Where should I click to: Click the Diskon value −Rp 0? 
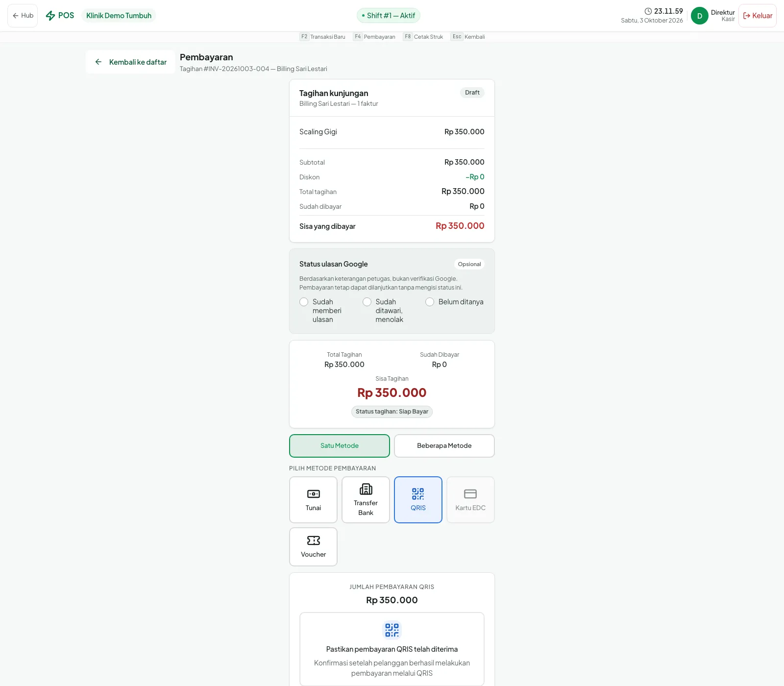[x=475, y=177]
